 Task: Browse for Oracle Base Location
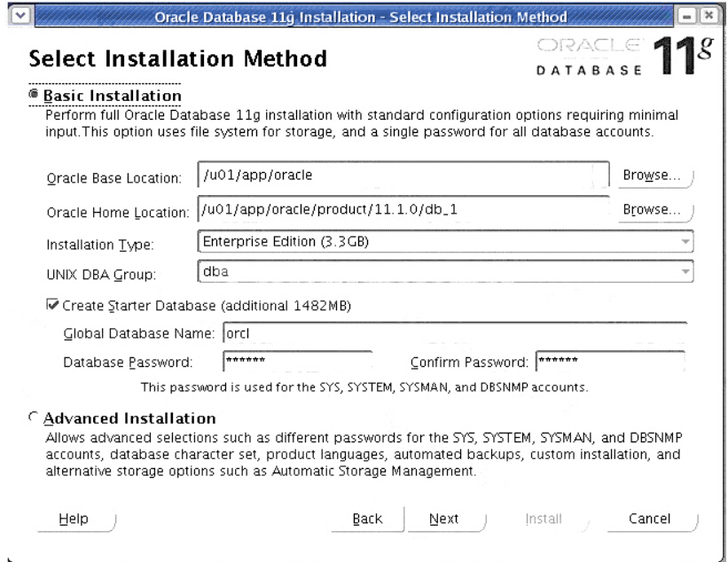click(x=655, y=176)
